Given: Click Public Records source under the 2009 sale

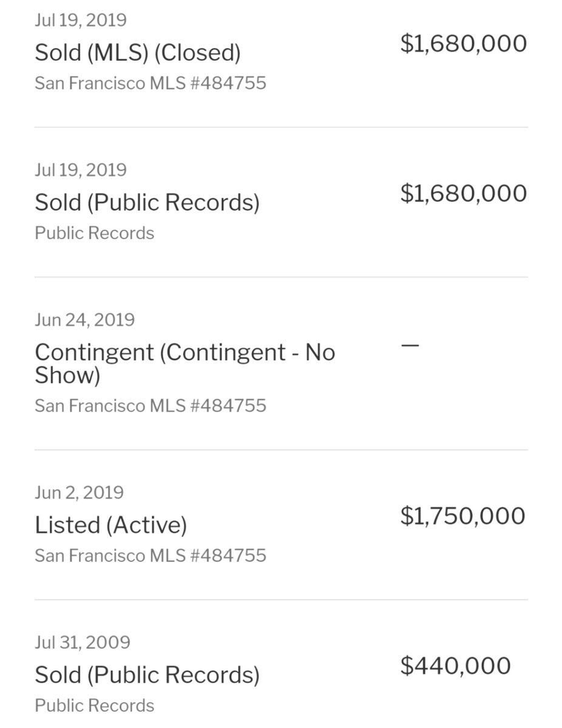Looking at the screenshot, I should tap(94, 706).
